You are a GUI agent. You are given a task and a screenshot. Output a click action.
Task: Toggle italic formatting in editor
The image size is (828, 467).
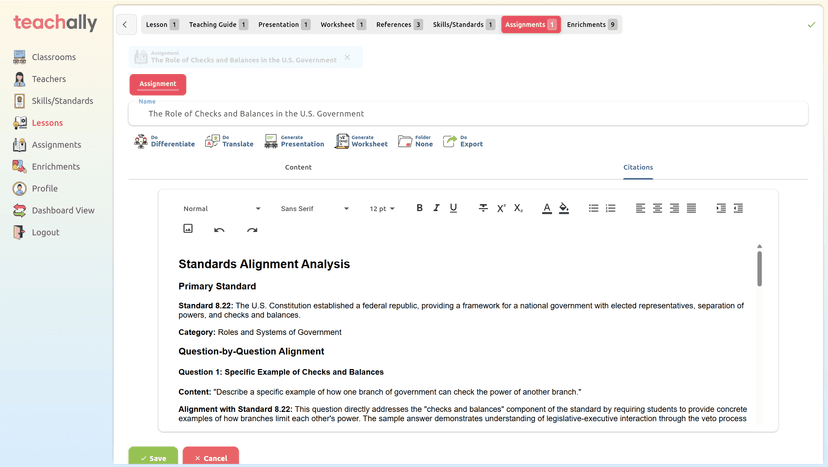(x=436, y=208)
